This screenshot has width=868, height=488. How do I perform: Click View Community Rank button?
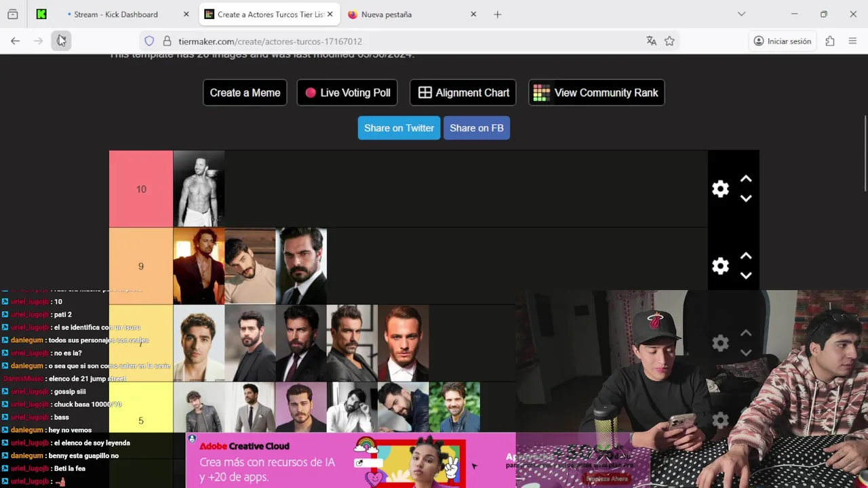[596, 93]
